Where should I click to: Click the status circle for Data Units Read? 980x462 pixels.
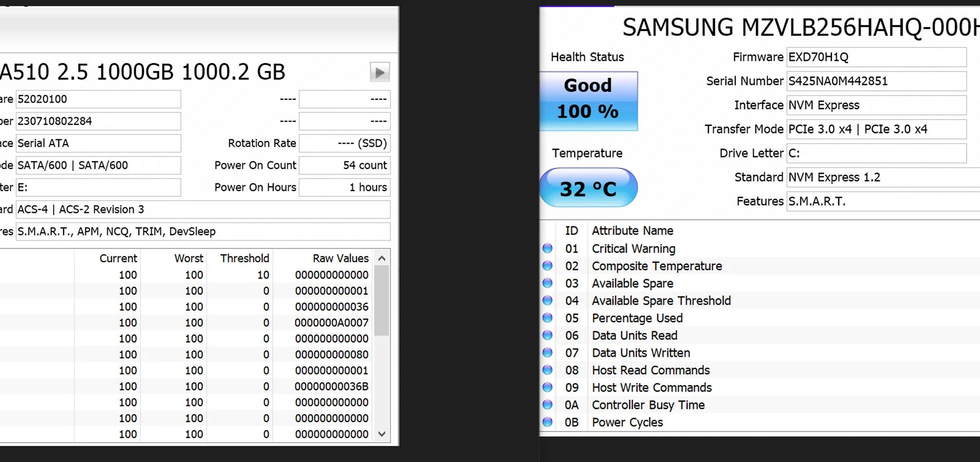(547, 335)
